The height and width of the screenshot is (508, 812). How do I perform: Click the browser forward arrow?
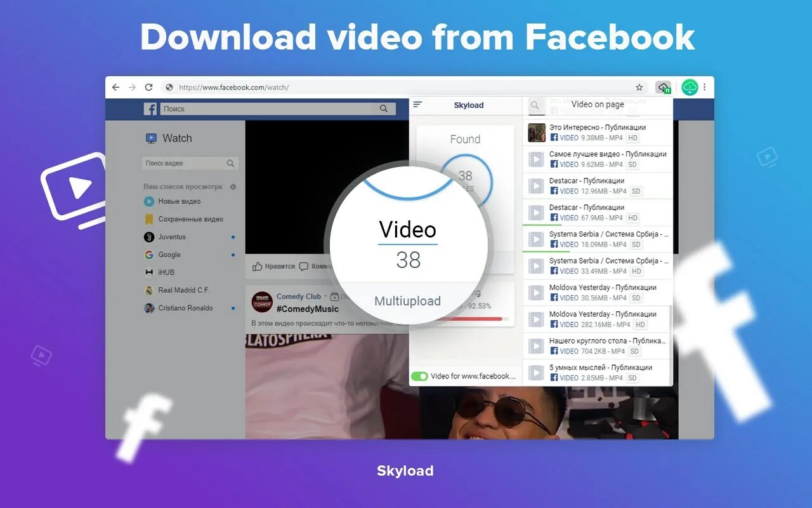click(132, 87)
